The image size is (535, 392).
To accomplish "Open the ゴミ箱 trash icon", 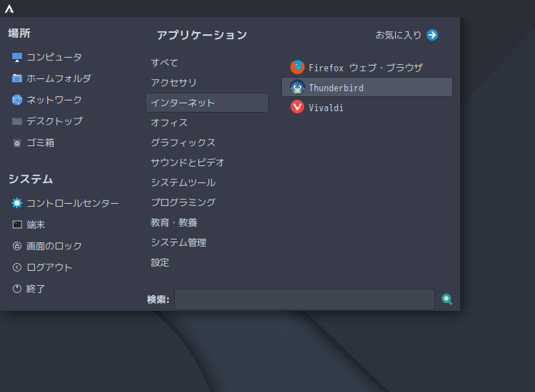I will pos(17,143).
